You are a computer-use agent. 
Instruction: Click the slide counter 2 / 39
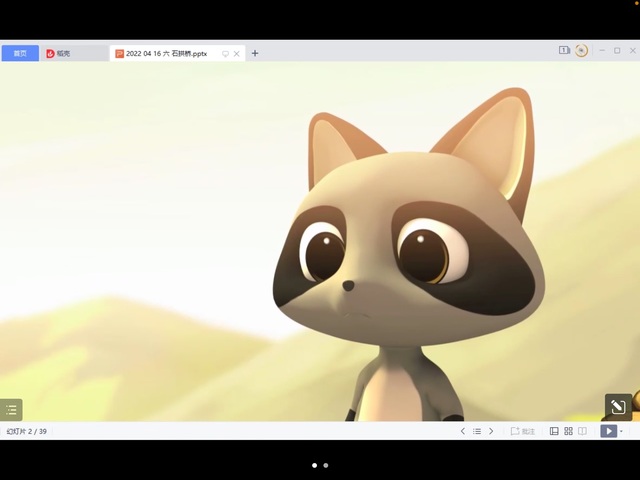tap(27, 431)
